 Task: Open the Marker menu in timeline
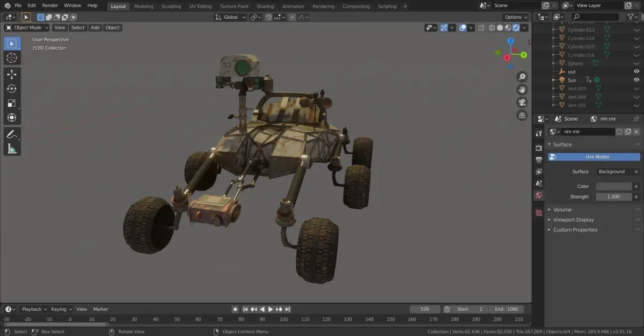pos(101,309)
